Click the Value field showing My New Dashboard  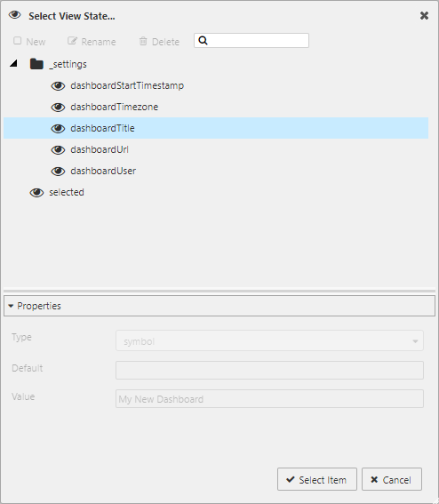click(269, 399)
